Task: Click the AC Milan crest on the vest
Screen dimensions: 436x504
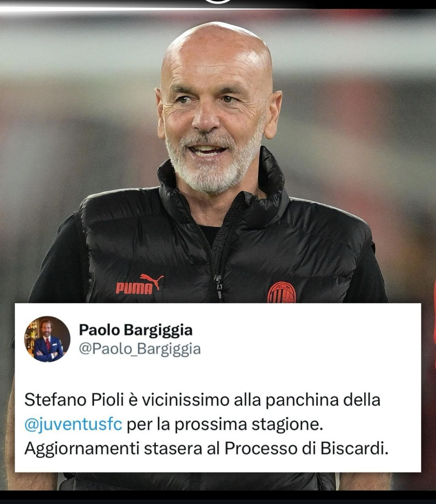Action: point(281,293)
